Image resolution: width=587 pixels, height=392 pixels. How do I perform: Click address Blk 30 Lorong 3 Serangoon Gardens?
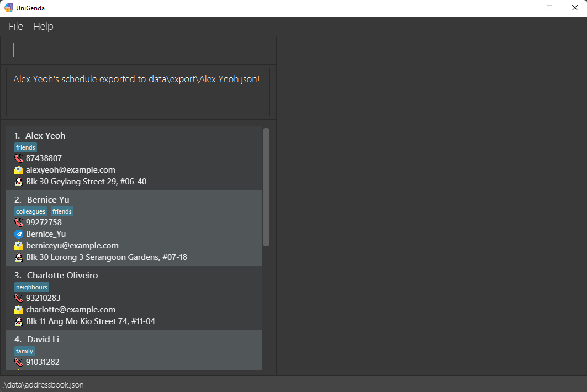[107, 257]
